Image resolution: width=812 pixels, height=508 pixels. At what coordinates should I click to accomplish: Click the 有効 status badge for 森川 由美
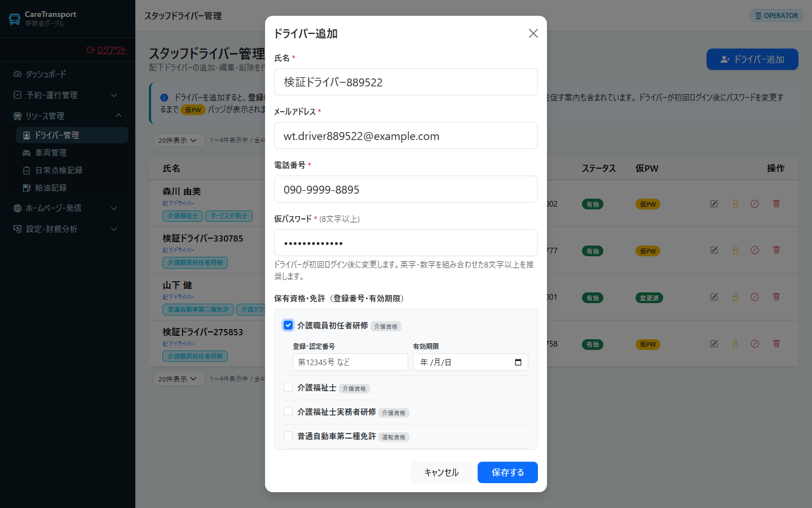click(x=593, y=204)
